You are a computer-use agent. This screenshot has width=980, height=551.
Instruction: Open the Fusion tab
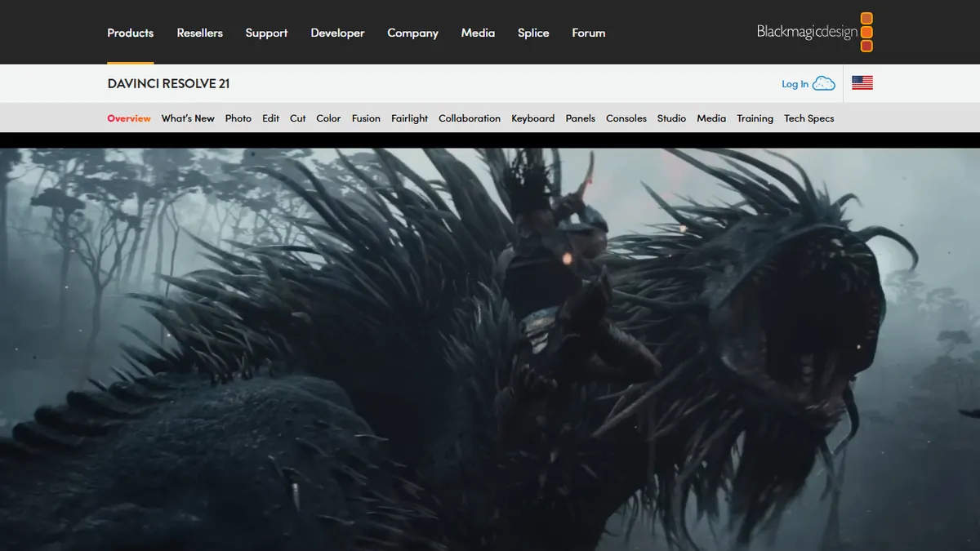pyautogui.click(x=366, y=118)
